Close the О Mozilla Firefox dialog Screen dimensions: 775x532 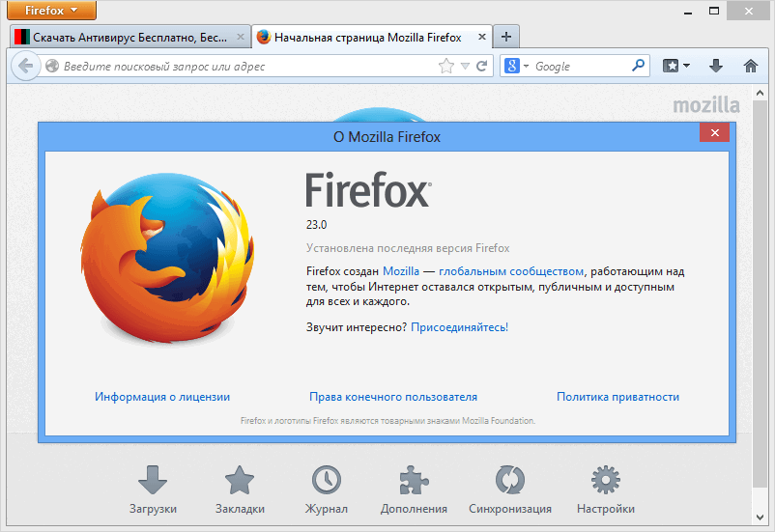[x=714, y=132]
